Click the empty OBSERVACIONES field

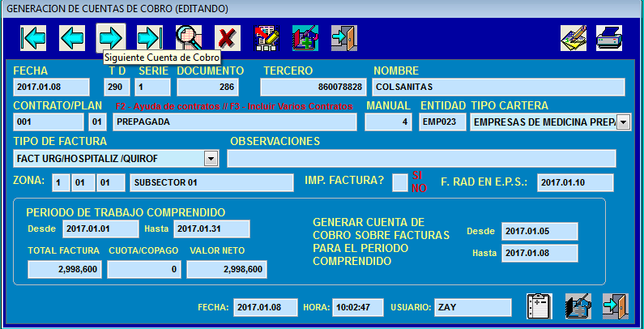tap(421, 159)
